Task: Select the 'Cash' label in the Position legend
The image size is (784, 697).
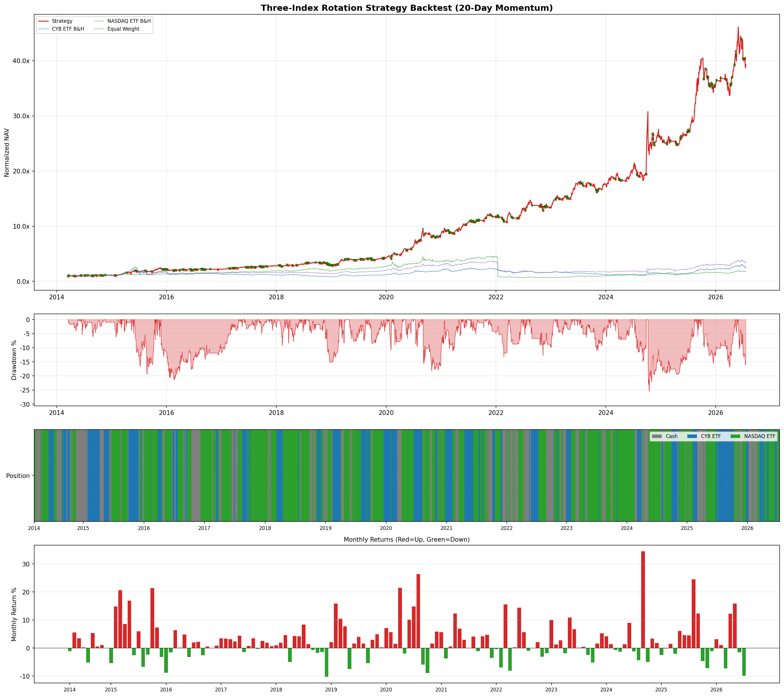Action: click(x=672, y=436)
